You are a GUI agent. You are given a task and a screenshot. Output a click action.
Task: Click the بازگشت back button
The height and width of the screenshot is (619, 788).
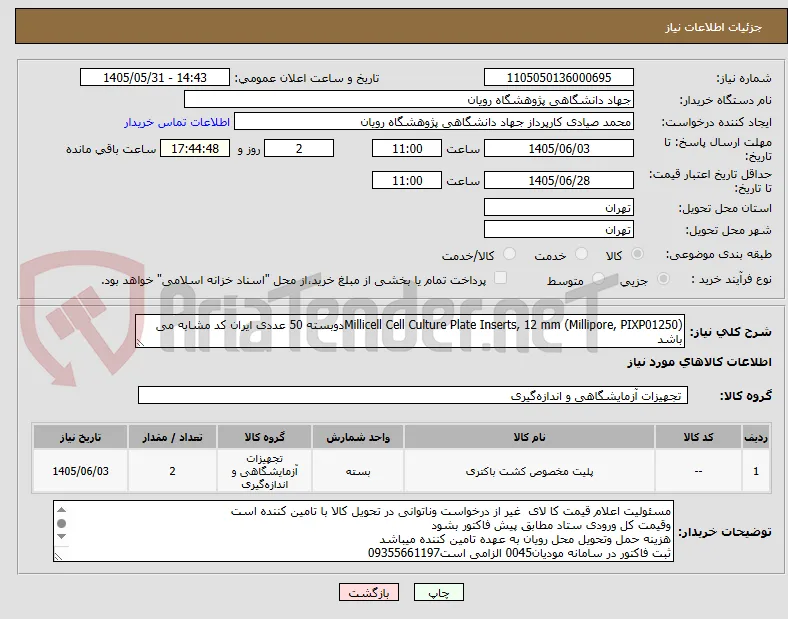click(369, 592)
